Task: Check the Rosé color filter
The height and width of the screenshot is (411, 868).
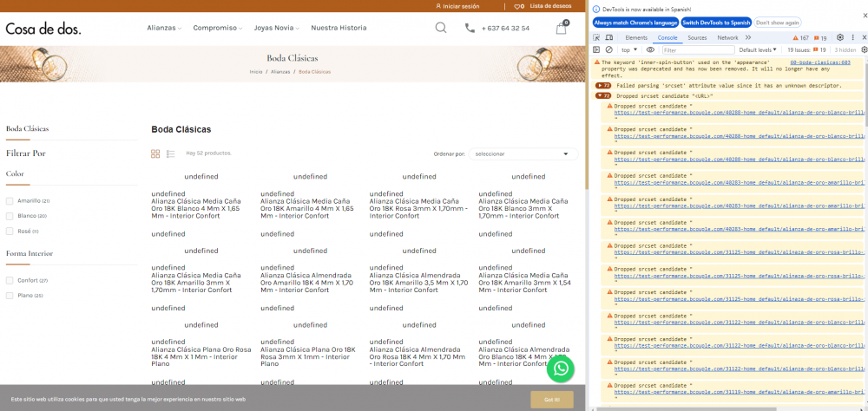Action: point(10,231)
